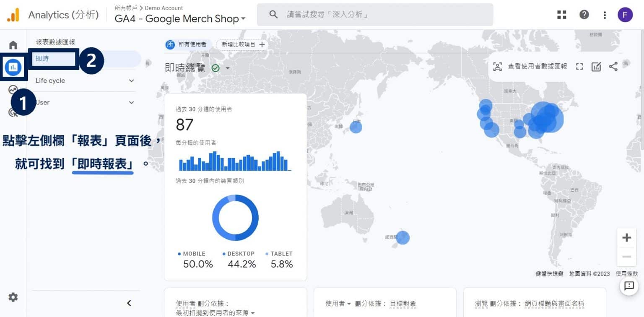Open the feedback chat icon
This screenshot has width=644, height=317.
pyautogui.click(x=629, y=286)
